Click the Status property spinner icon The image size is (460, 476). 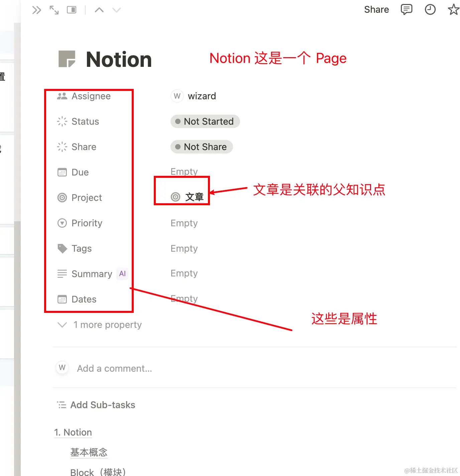click(62, 121)
